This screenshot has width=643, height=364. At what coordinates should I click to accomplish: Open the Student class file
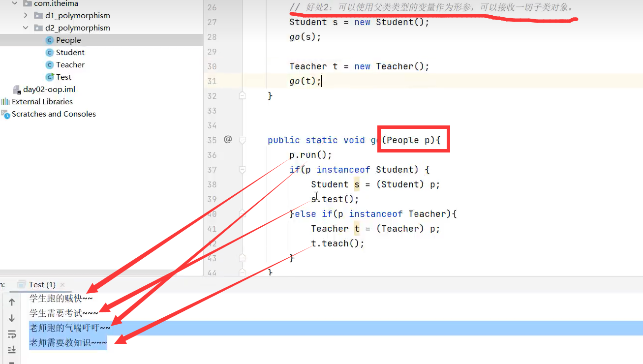70,53
